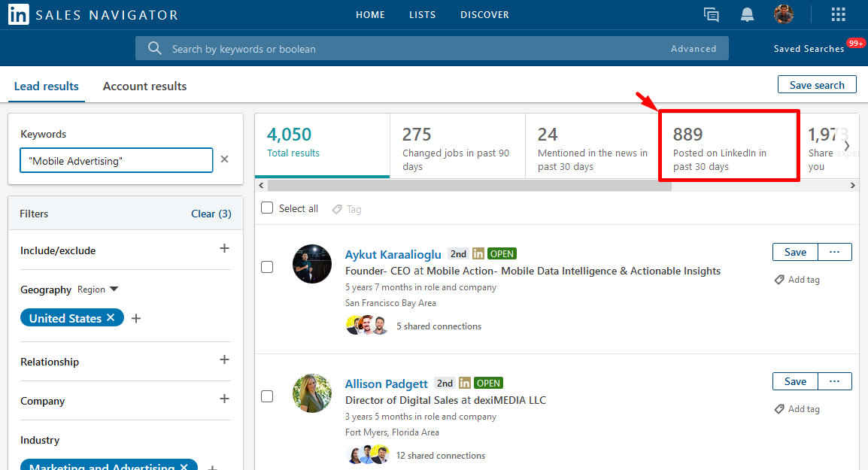Click the LinkedIn premium badge for Allison Padgett

(465, 383)
